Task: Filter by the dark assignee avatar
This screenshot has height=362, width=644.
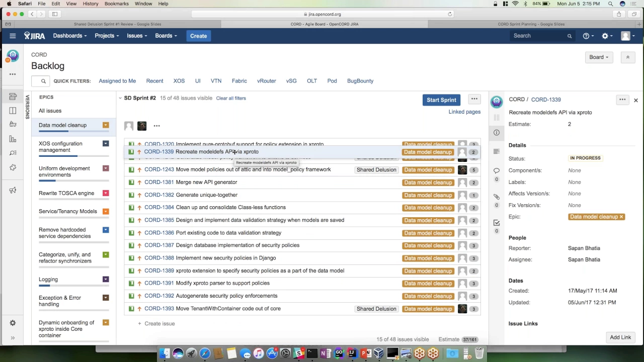Action: coord(142,126)
